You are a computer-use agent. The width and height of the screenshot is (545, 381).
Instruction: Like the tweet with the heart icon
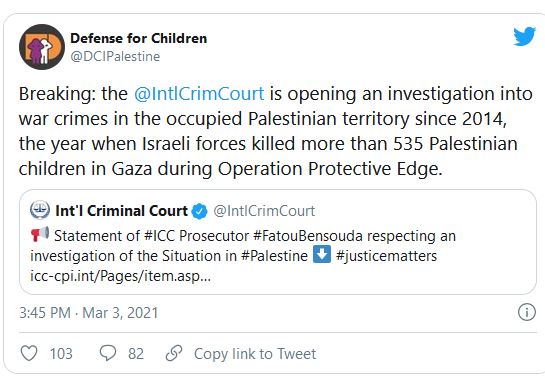[29, 353]
